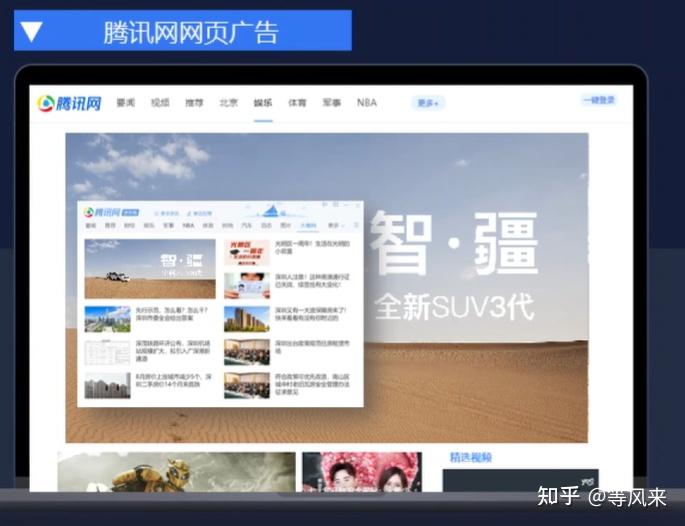Open the apartment buildings thumbnail in popup

coord(247,319)
